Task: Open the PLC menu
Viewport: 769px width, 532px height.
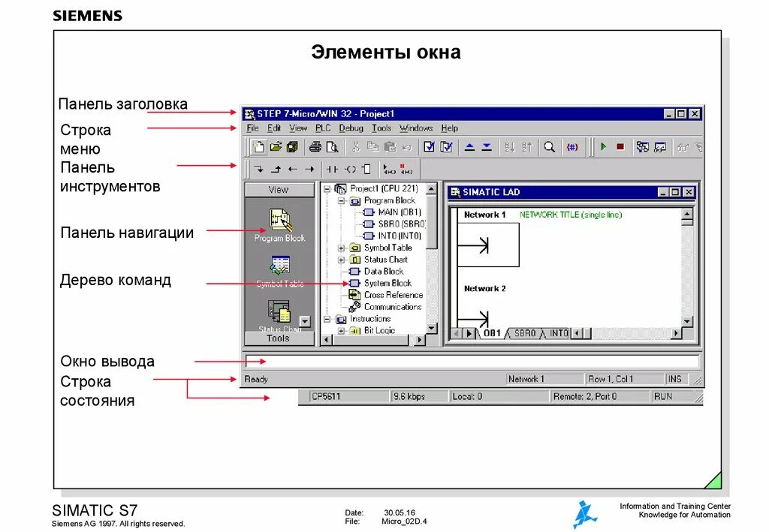Action: pos(323,128)
